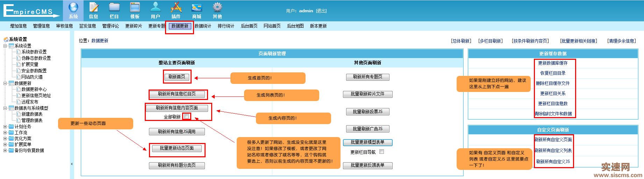The width and height of the screenshot is (644, 179).
Task: Open the 系统 globe icon
Action: 73,7
